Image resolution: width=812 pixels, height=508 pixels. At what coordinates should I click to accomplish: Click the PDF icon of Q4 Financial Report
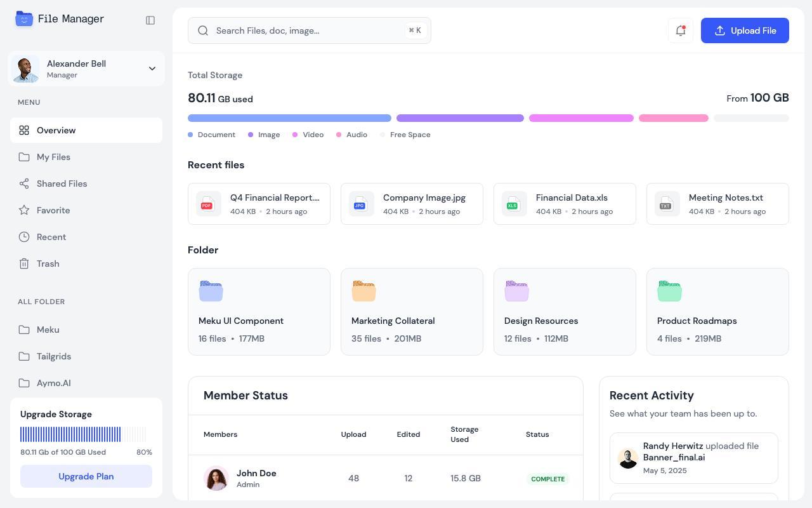pos(209,204)
